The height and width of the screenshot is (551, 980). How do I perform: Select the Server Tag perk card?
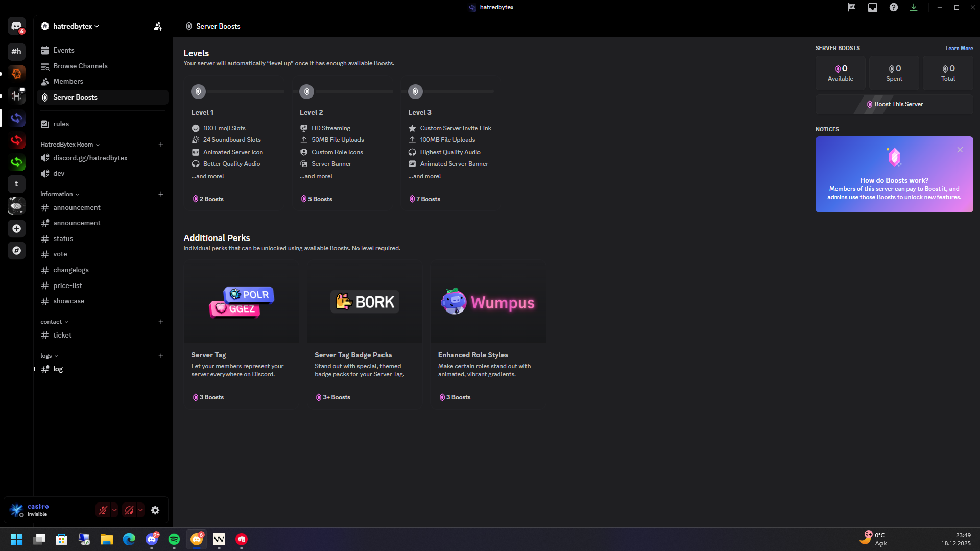242,336
